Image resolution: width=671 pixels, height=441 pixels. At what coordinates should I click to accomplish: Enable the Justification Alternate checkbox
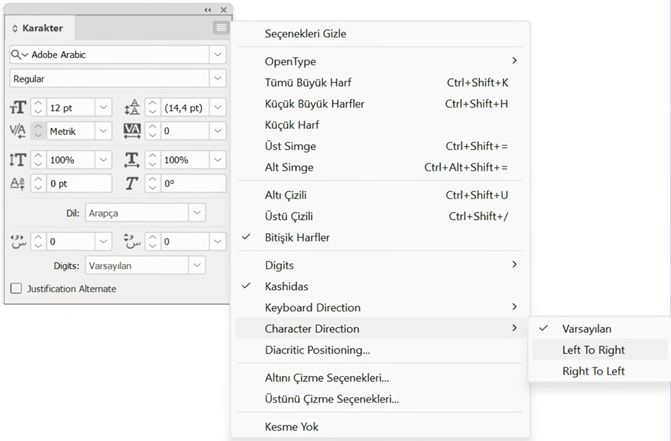[x=16, y=289]
